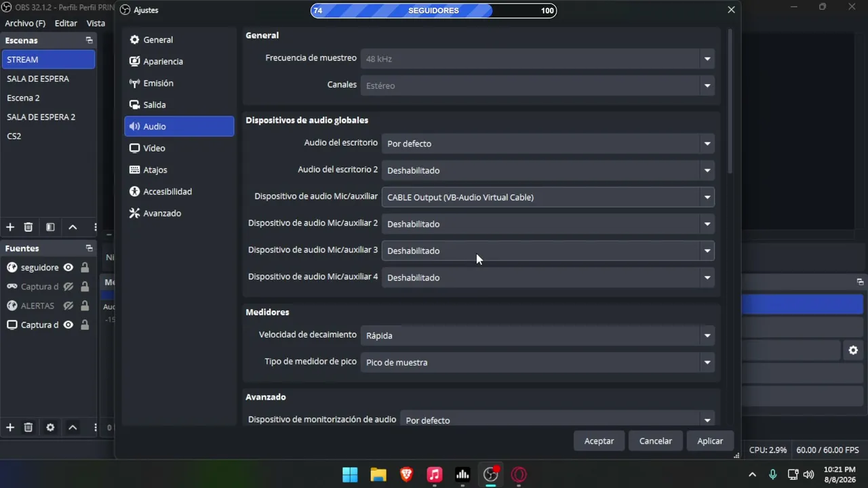Open Fuentes toolbar three-dot overflow menu
The height and width of the screenshot is (488, 868).
95,427
